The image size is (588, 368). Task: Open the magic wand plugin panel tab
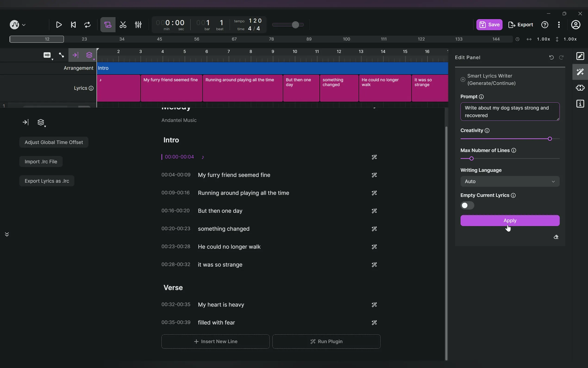click(x=580, y=72)
